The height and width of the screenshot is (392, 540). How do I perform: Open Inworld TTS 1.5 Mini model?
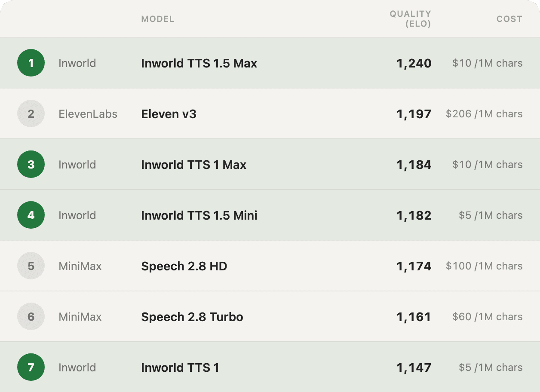[199, 215]
